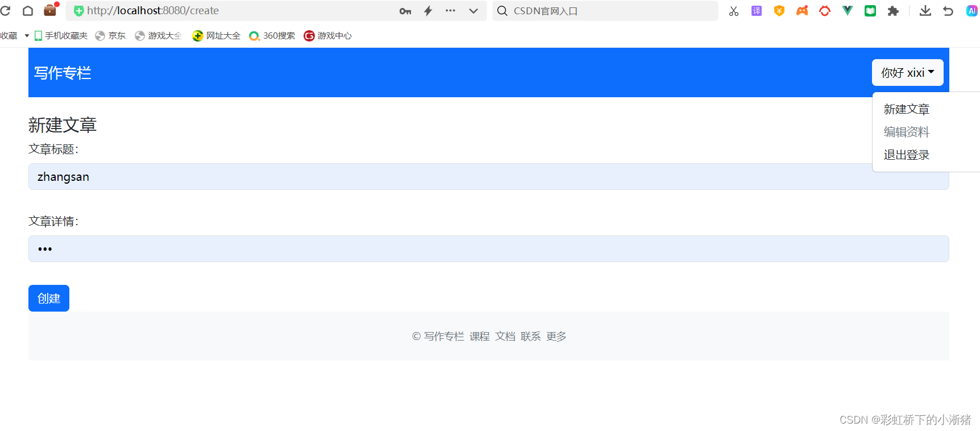Click the blue 创建 submit button
This screenshot has width=980, height=431.
click(49, 299)
